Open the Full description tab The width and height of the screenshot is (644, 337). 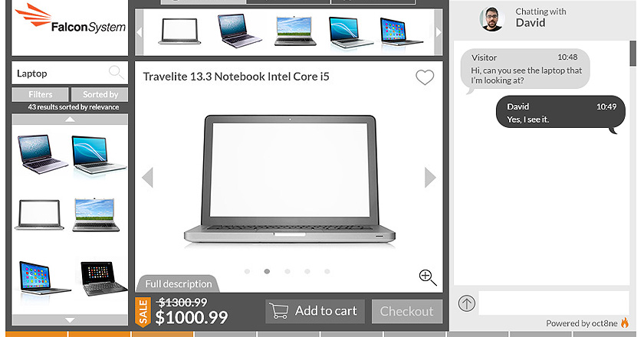178,283
